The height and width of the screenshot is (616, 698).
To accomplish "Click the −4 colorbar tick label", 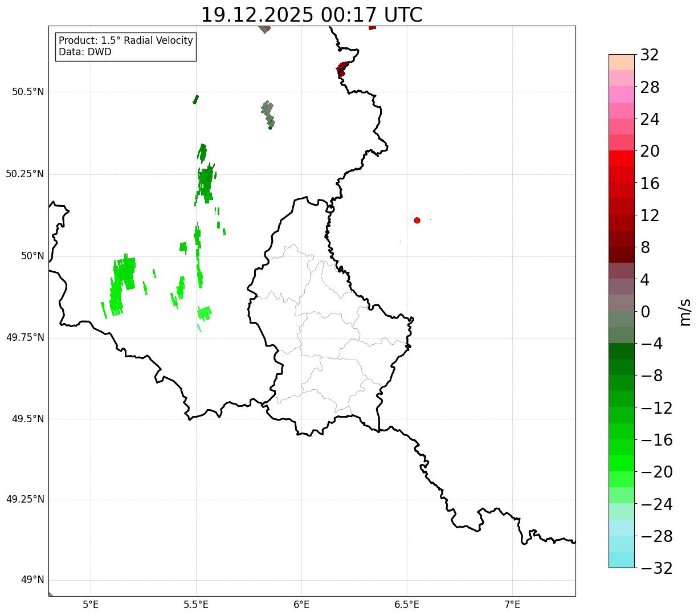I will 651,344.
